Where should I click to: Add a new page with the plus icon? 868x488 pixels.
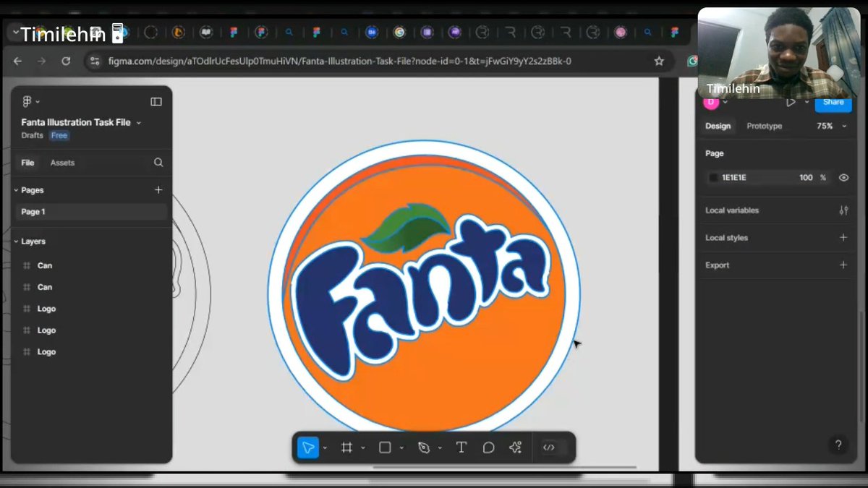(x=158, y=190)
